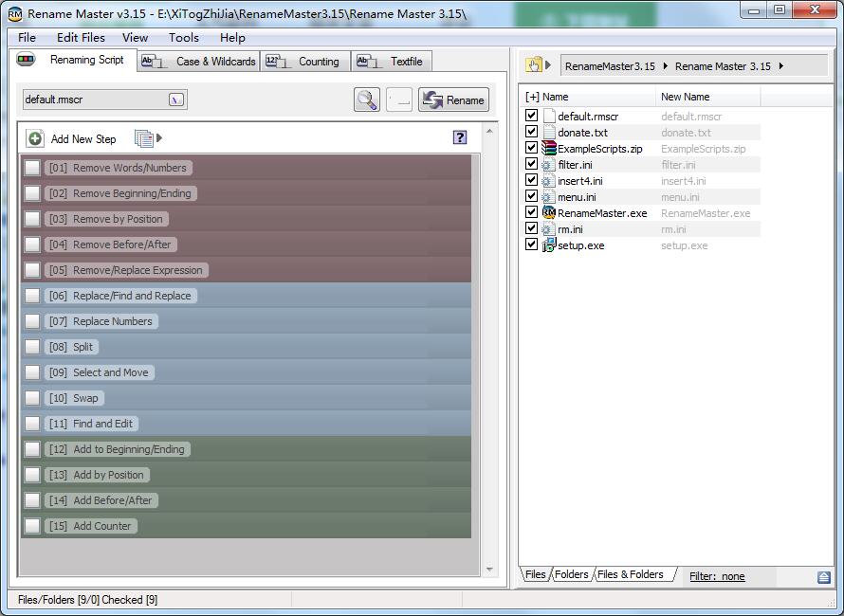Click the Rename button
844x616 pixels.
[453, 100]
